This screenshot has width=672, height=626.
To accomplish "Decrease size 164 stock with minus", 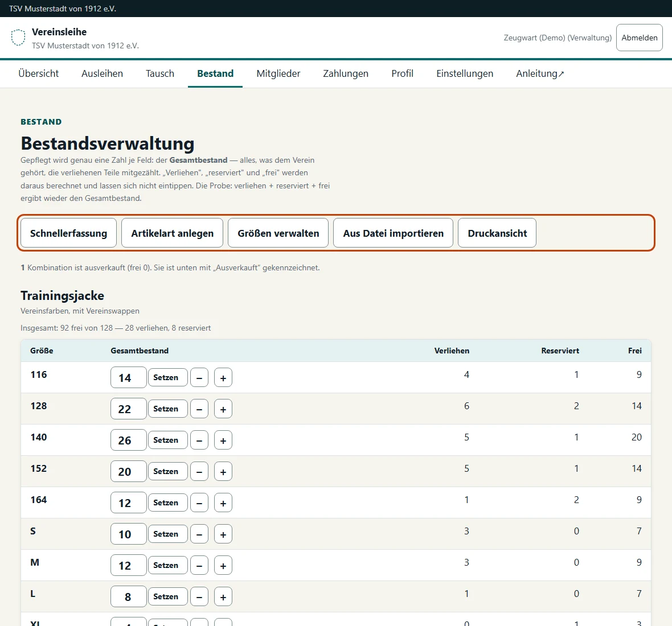I will click(x=199, y=503).
